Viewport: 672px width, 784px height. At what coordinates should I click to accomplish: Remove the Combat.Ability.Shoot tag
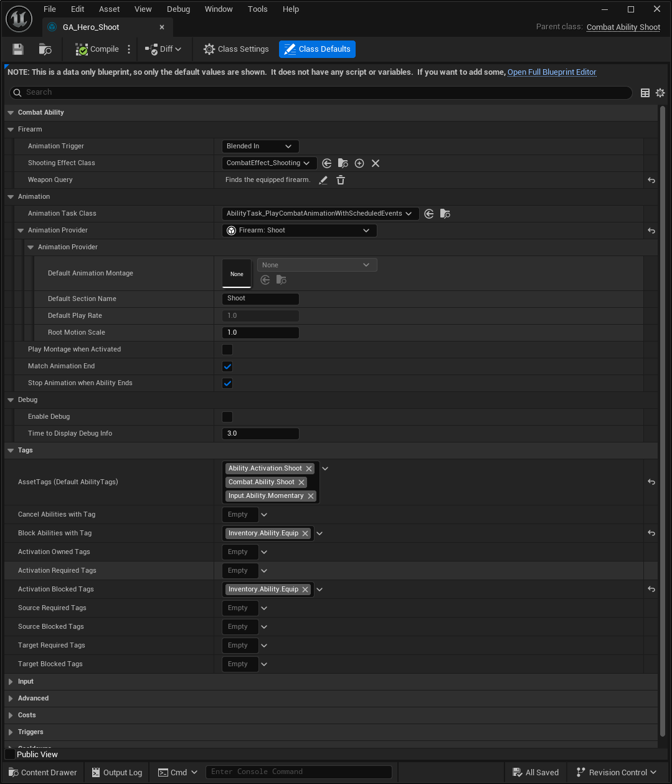(301, 482)
